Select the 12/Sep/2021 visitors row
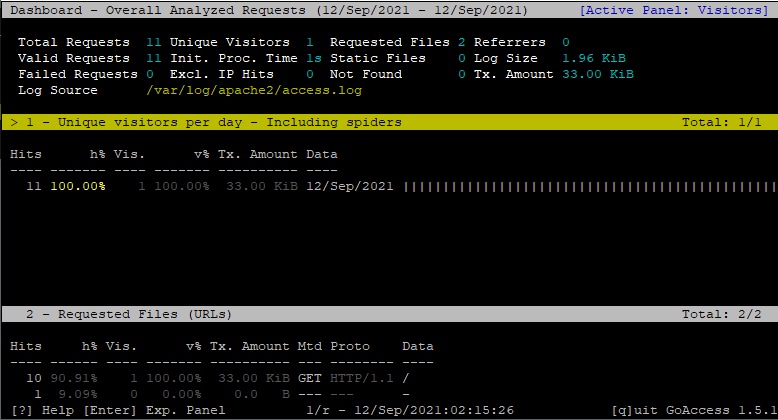The width and height of the screenshot is (778, 420). click(200, 187)
